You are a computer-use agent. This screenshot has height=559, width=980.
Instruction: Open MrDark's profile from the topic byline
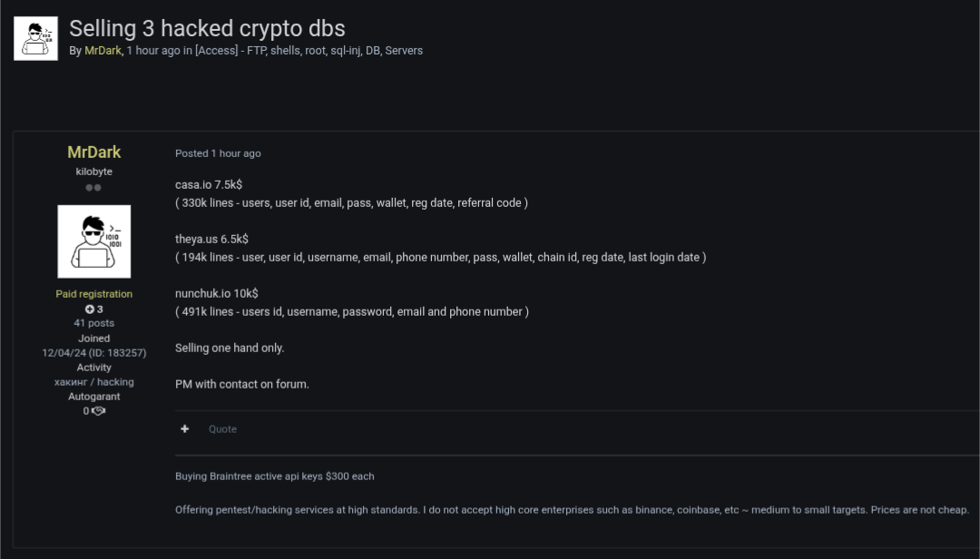pos(103,51)
